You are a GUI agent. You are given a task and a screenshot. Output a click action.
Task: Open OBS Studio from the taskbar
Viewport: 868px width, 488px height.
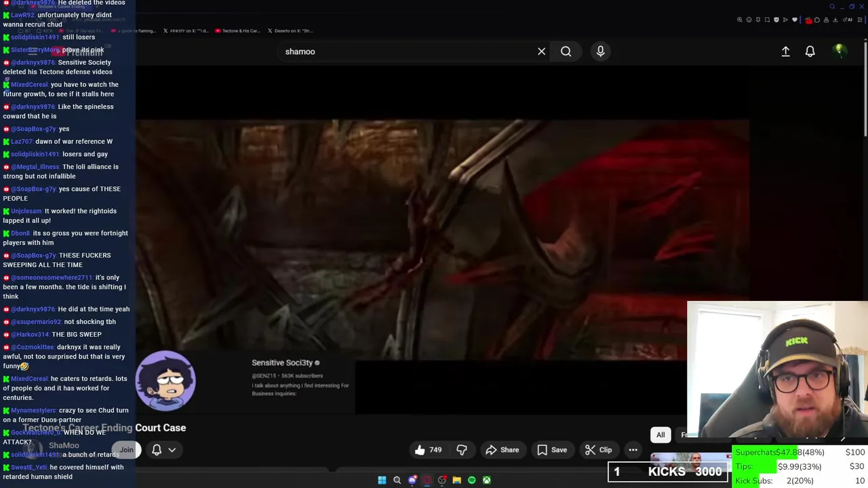pos(442,480)
